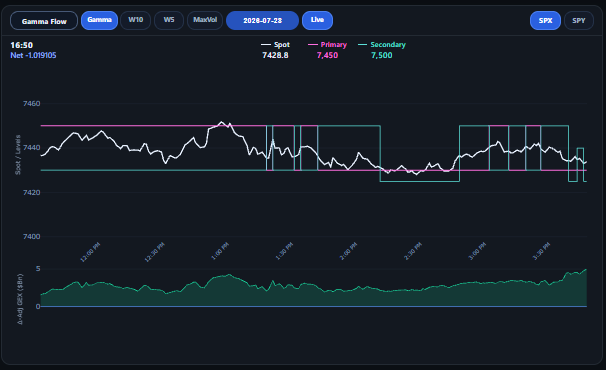
Task: Switch to the W10 tab
Action: (x=135, y=20)
